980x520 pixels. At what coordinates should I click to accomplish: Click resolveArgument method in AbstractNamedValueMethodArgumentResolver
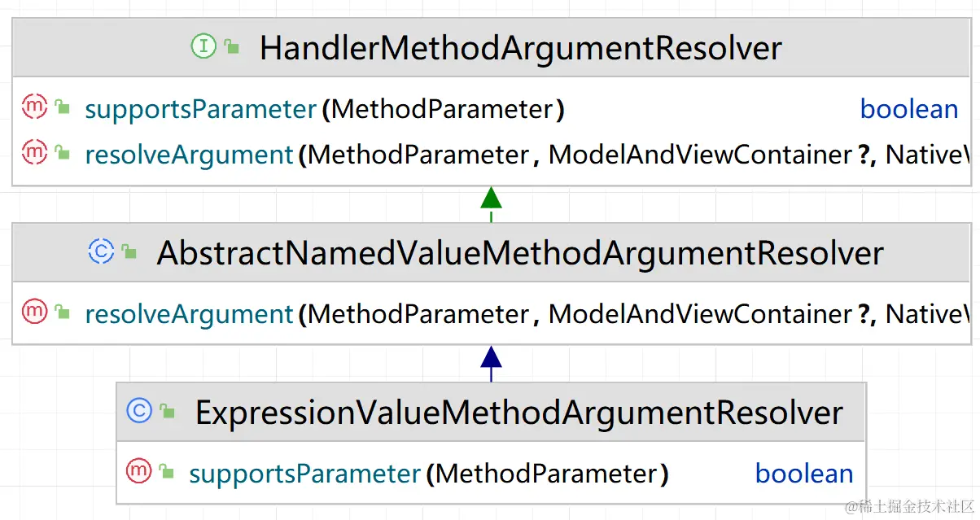coord(189,313)
